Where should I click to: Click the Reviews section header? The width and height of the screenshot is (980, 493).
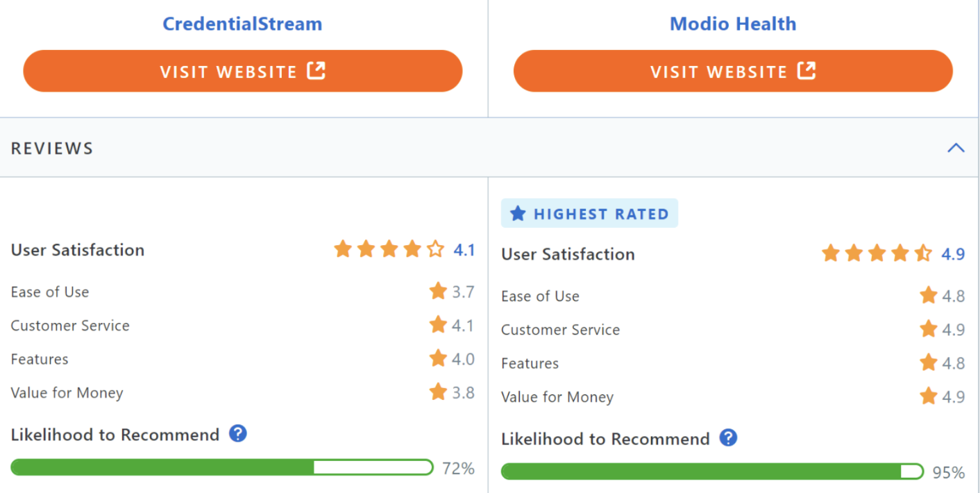[490, 148]
